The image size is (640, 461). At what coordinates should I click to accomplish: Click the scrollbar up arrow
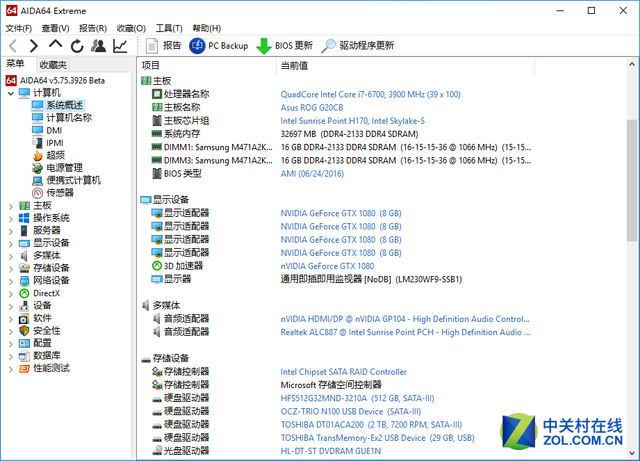click(632, 64)
